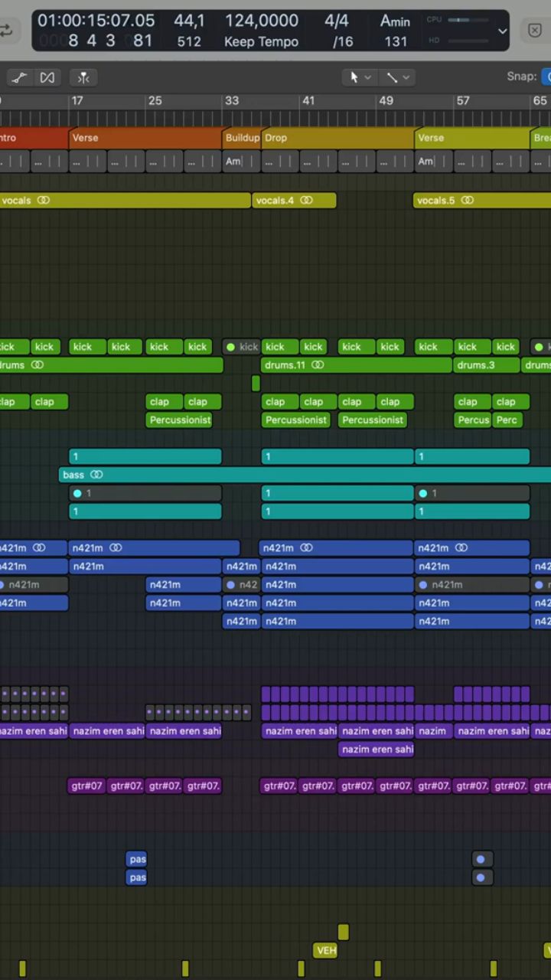Image resolution: width=551 pixels, height=980 pixels.
Task: Click the CPU load meter
Action: 467,20
